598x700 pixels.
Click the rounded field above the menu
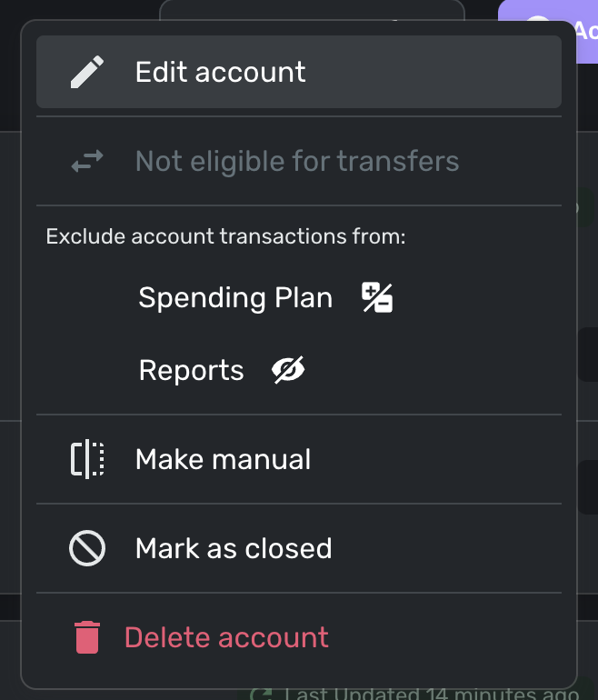pos(312,11)
